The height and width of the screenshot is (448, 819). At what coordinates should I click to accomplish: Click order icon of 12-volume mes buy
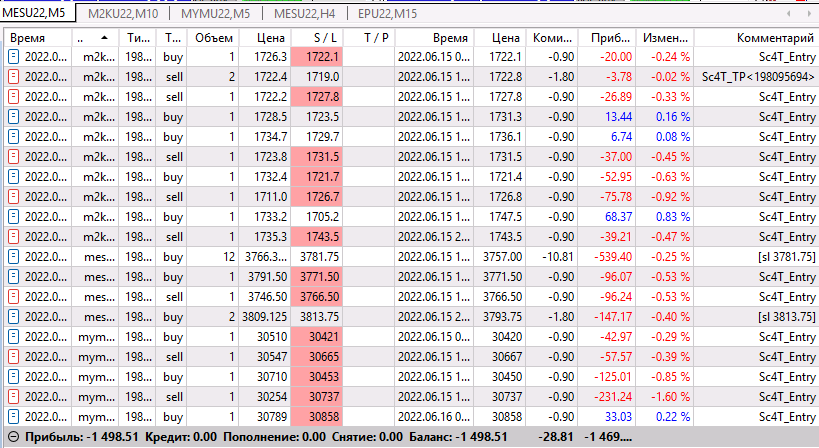click(14, 257)
